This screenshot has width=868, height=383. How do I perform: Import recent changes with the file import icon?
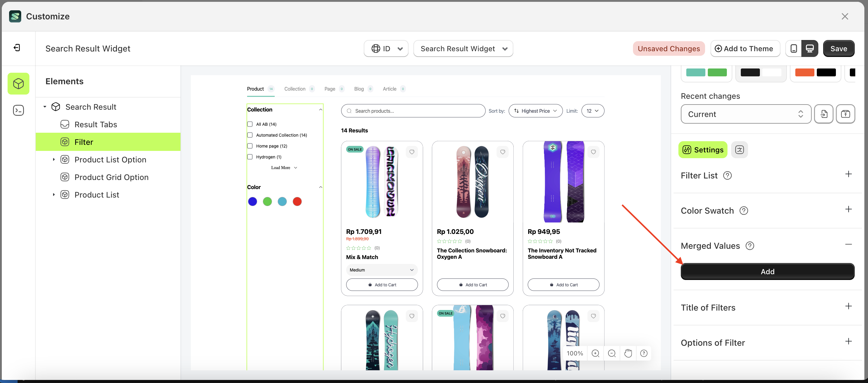(x=824, y=114)
